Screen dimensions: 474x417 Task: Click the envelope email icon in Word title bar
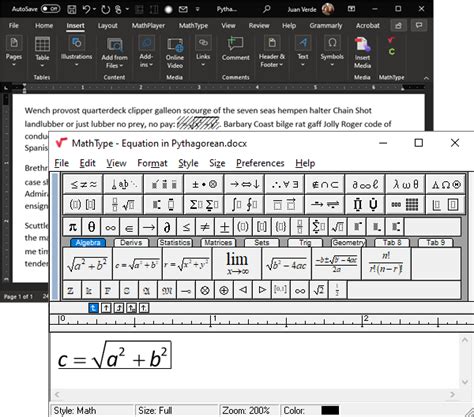pyautogui.click(x=183, y=9)
